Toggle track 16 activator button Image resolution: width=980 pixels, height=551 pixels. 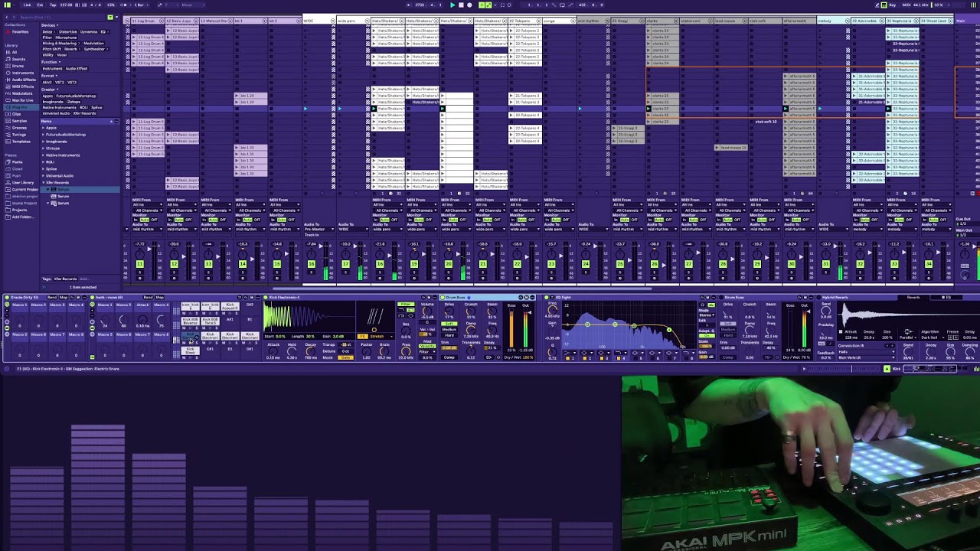311,264
